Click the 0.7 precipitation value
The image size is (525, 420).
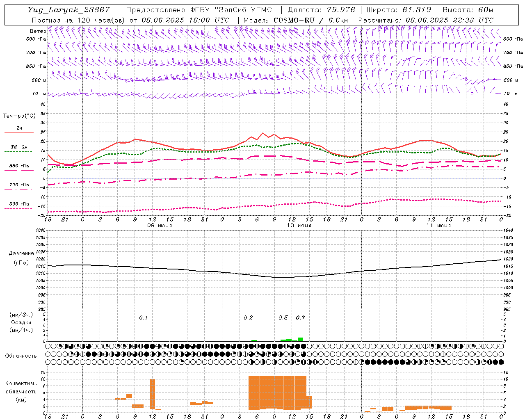tap(301, 318)
